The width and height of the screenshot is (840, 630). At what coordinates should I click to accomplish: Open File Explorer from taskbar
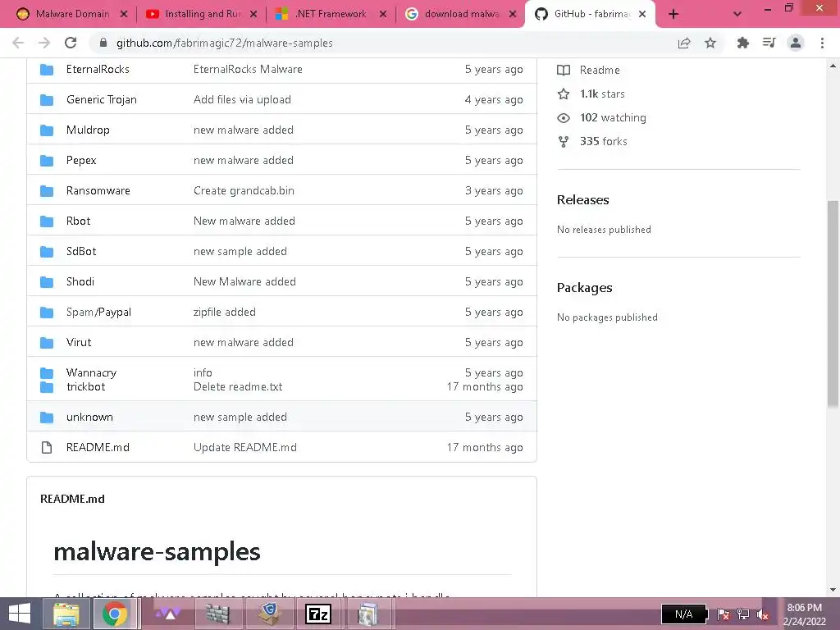(66, 614)
